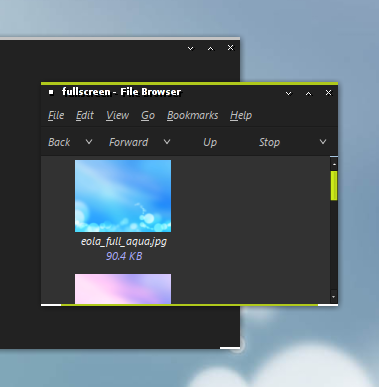Expand the Forward history dropdown arrow
The image size is (379, 387).
[167, 142]
